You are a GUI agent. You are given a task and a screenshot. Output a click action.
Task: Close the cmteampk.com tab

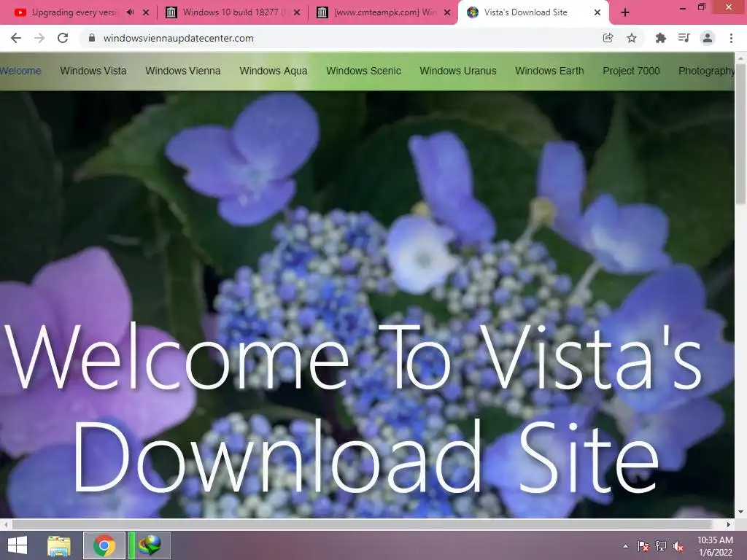point(447,12)
